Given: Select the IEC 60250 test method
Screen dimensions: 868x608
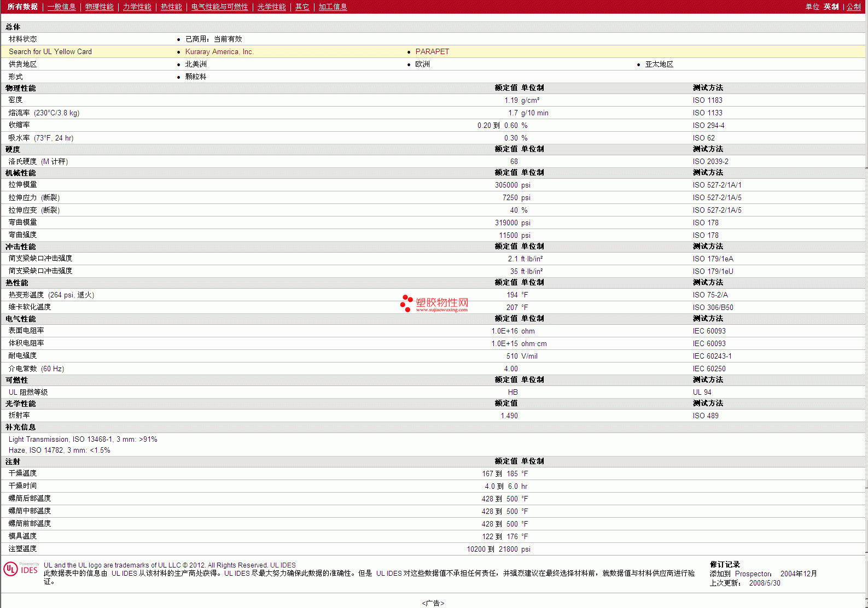Looking at the screenshot, I should click(x=709, y=369).
